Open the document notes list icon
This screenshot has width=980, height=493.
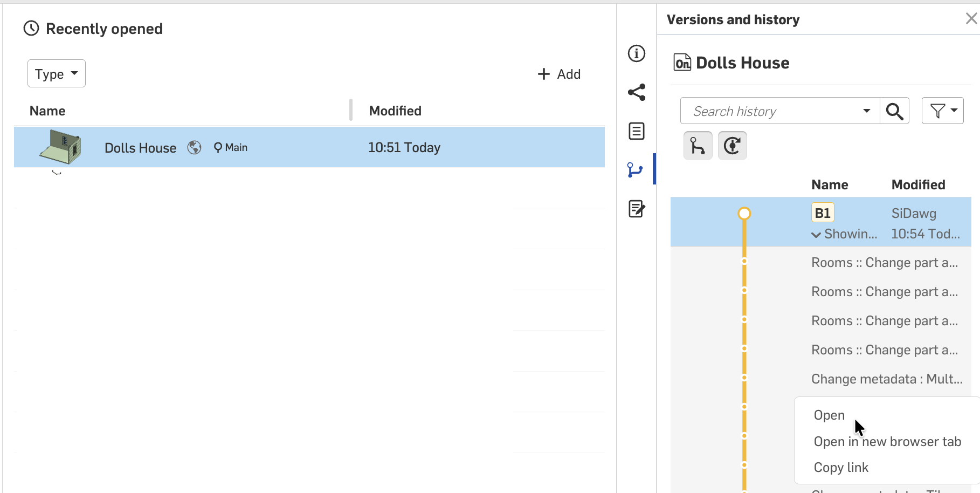point(637,131)
